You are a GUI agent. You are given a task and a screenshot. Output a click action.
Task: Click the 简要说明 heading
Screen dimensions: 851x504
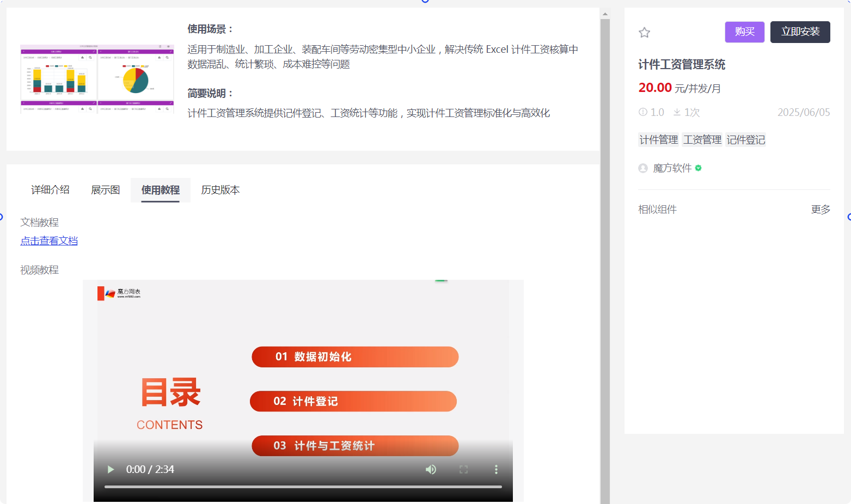coord(210,93)
